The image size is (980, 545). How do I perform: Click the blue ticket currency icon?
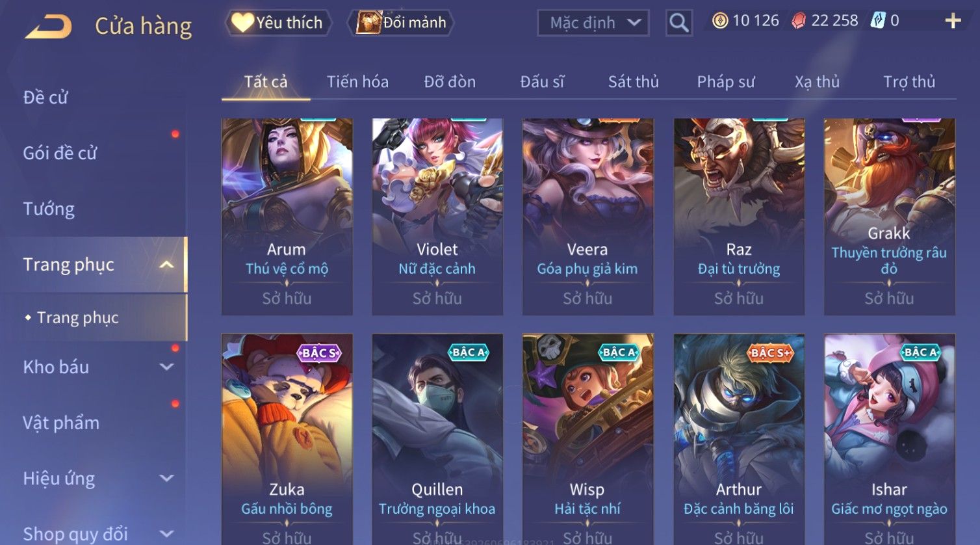878,21
